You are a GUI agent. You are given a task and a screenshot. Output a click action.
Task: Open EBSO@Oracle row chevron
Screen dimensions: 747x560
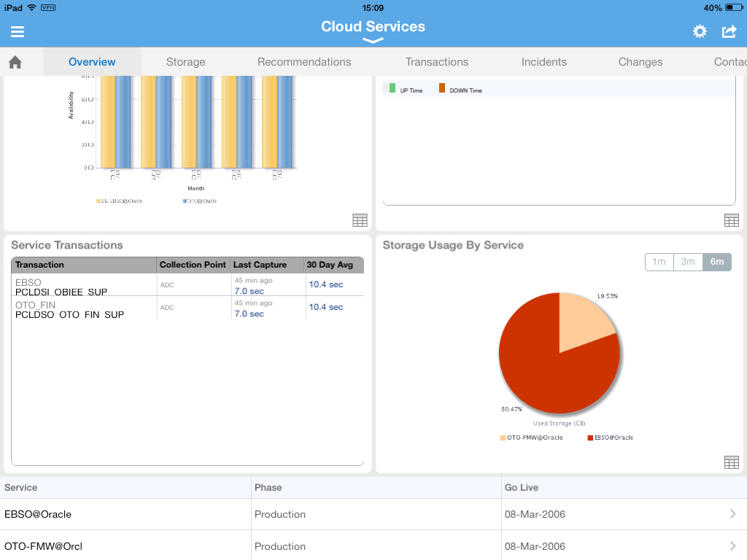pos(732,514)
